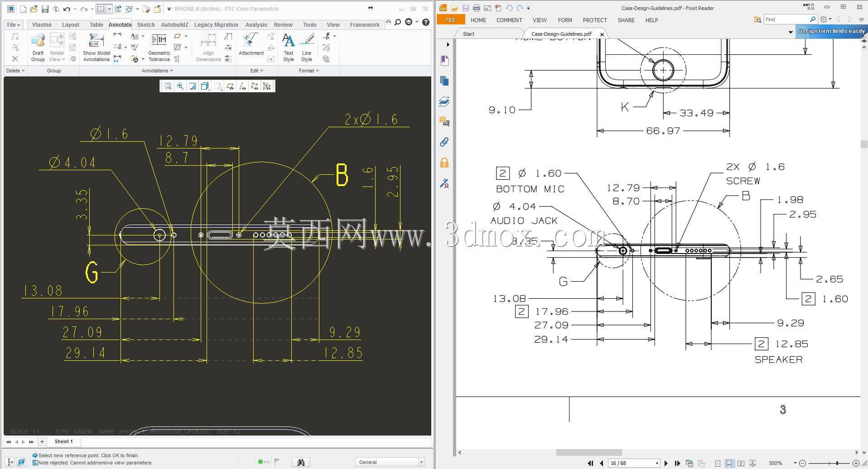Screen dimensions: 868x469
Task: Expand the Format group dropdown
Action: point(309,71)
